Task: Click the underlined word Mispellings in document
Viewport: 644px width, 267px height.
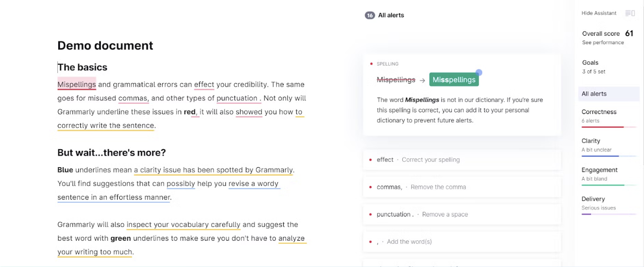Action: click(77, 84)
